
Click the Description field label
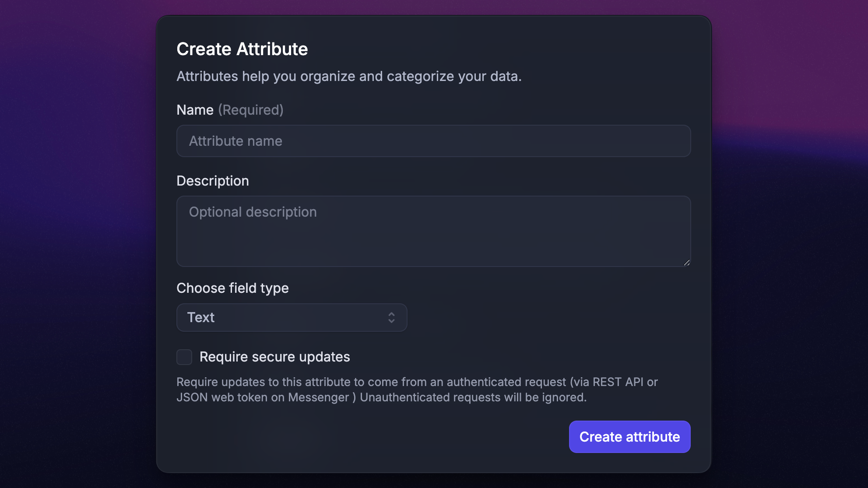(212, 181)
